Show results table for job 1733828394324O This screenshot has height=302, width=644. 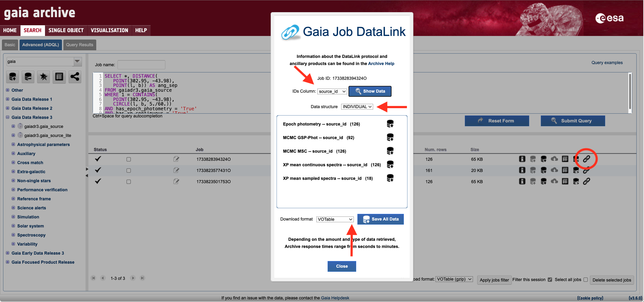[x=565, y=159]
